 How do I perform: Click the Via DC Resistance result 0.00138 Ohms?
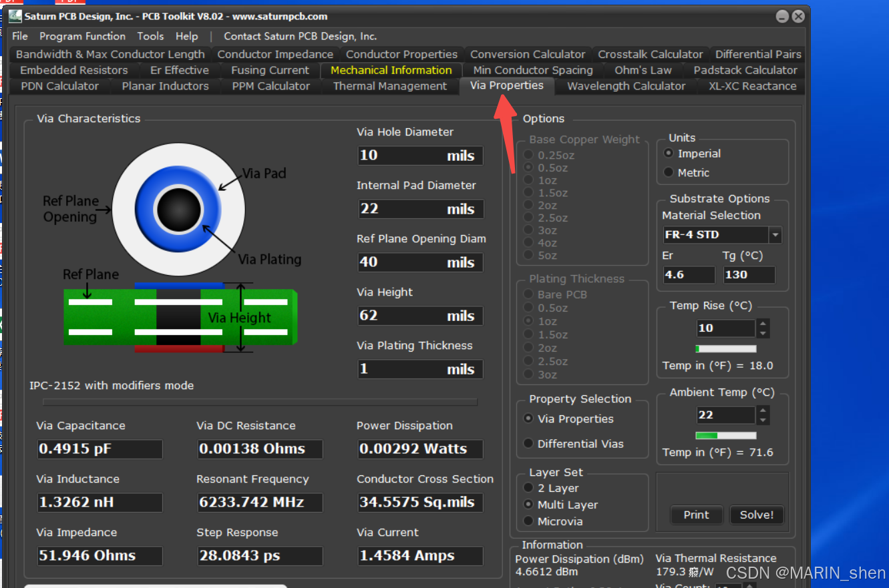coord(260,449)
